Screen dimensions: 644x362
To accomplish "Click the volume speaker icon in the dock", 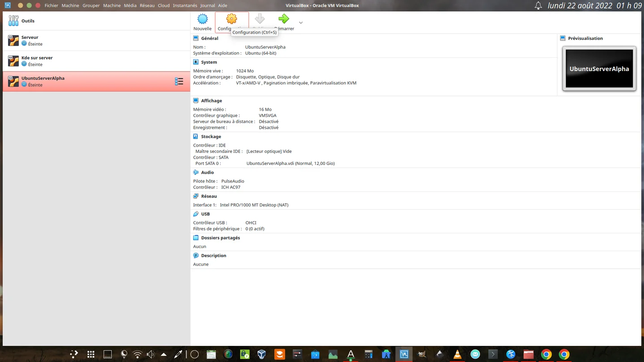I will coord(151,354).
